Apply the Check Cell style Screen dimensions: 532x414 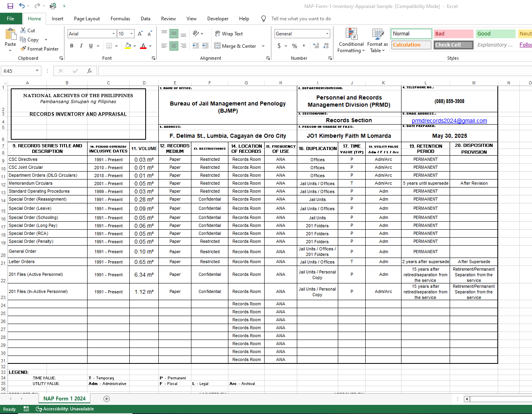click(x=453, y=45)
